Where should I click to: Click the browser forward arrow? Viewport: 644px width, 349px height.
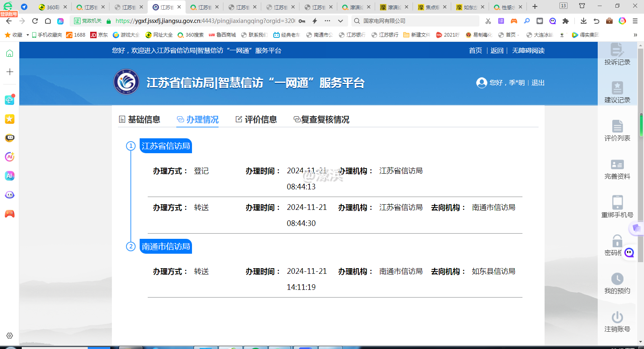point(22,21)
